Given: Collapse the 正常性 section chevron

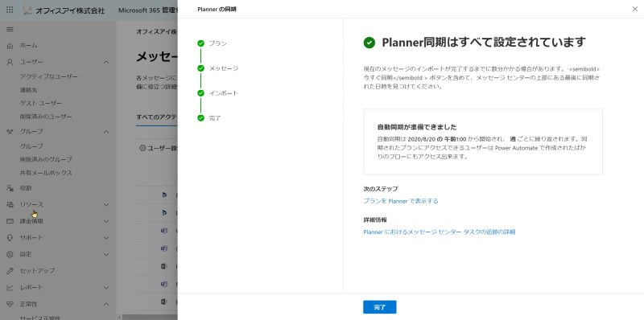Looking at the screenshot, I should point(106,305).
